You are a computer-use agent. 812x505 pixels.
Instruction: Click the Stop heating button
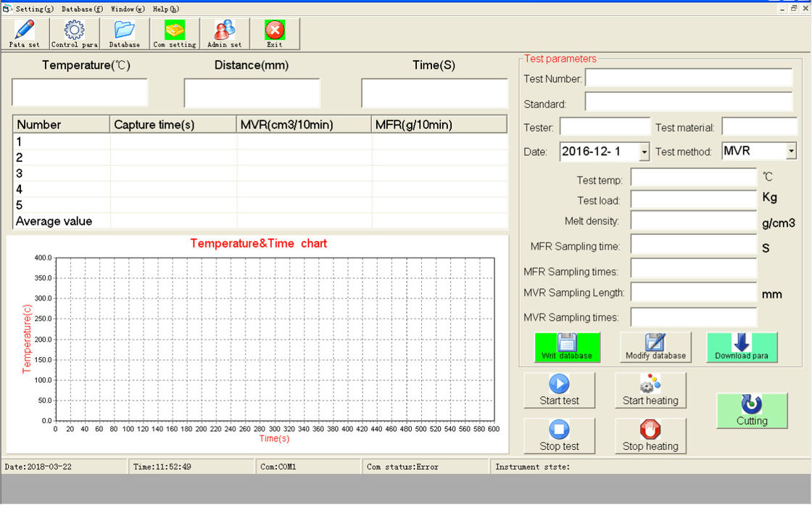650,436
